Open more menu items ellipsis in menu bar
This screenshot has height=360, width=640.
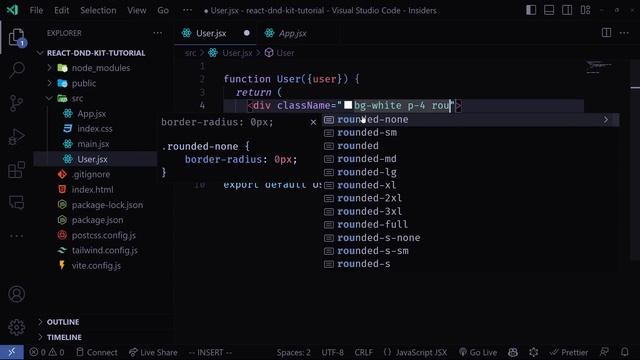click(187, 10)
